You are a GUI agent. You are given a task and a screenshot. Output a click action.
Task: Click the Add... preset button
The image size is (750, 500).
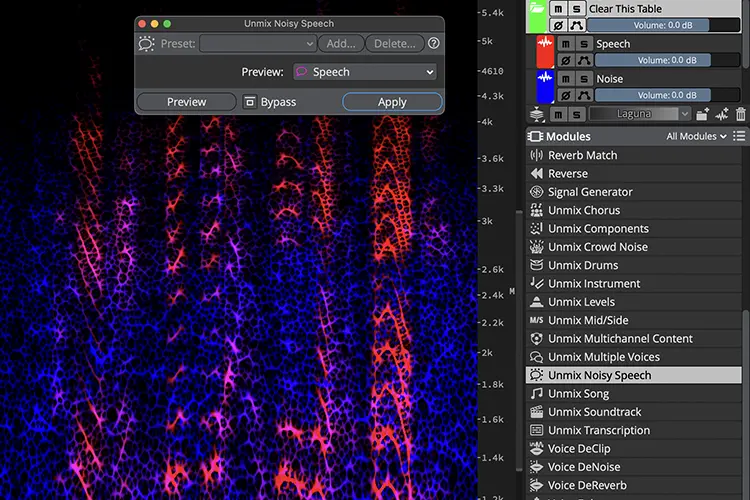pos(341,44)
